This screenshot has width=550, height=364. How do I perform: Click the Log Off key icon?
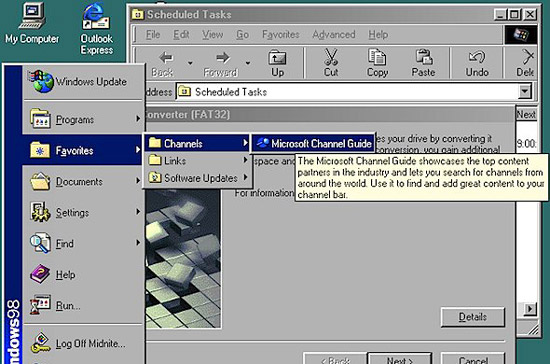(41, 342)
